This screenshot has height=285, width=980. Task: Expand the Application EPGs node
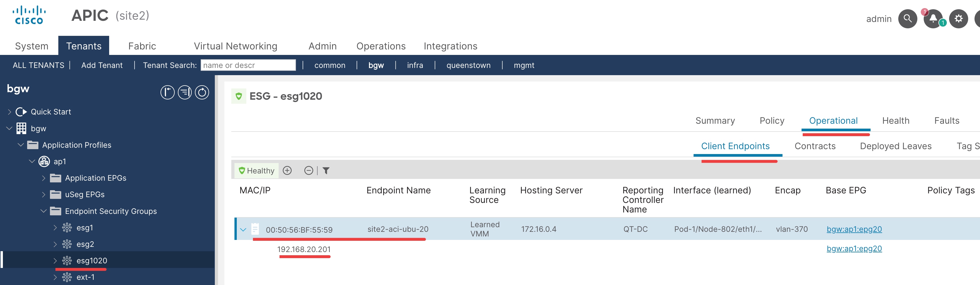point(43,178)
